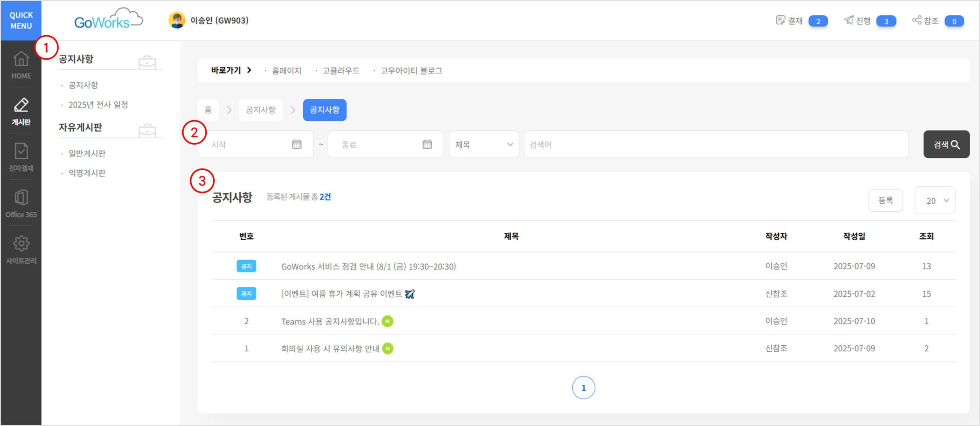Open the GoWorks 서비스 점검 안내 post
Screen dimensions: 980x426
(368, 266)
